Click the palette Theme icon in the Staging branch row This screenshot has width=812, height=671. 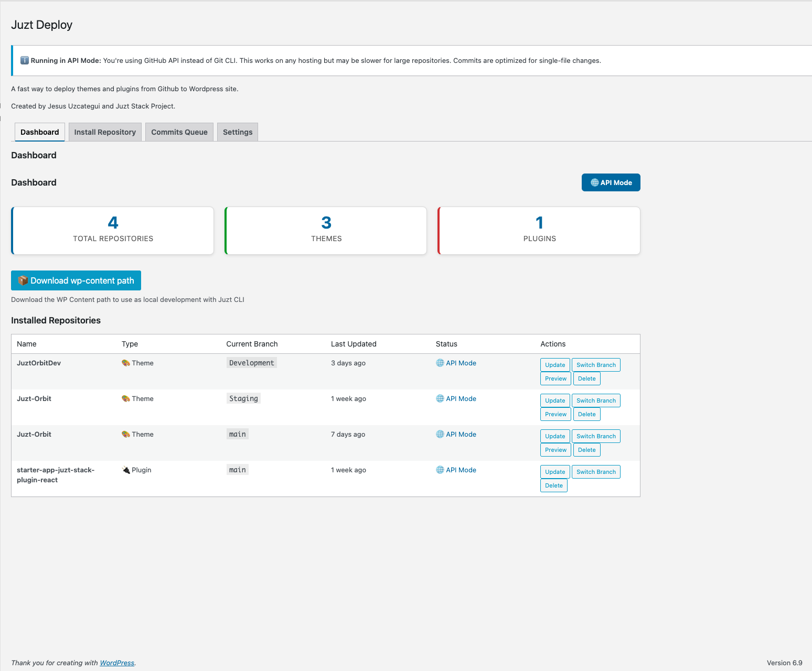126,398
